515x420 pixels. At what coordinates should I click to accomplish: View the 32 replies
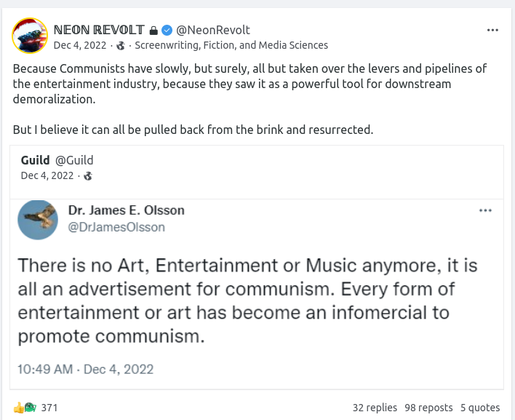click(375, 408)
